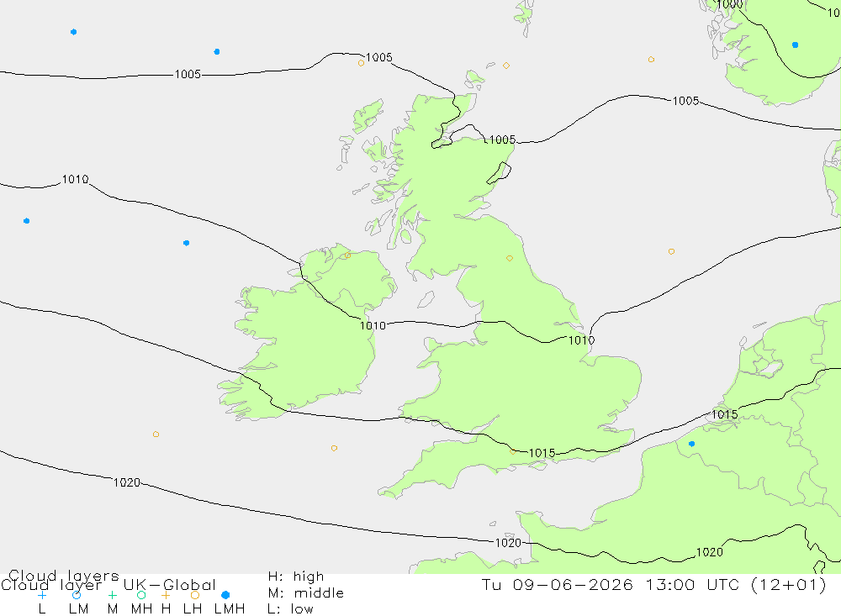Click the 1020 isobar label over the Atlantic
841x616 pixels.
coord(127,482)
